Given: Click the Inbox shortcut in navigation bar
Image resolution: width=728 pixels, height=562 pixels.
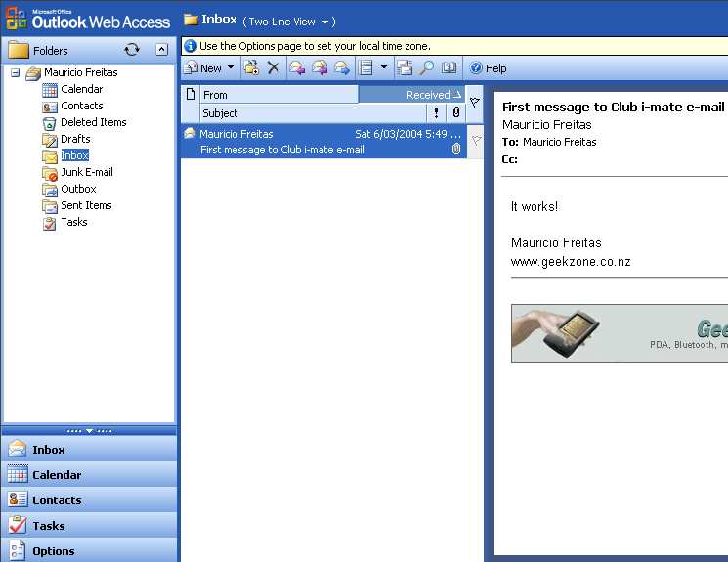Looking at the screenshot, I should pos(89,450).
